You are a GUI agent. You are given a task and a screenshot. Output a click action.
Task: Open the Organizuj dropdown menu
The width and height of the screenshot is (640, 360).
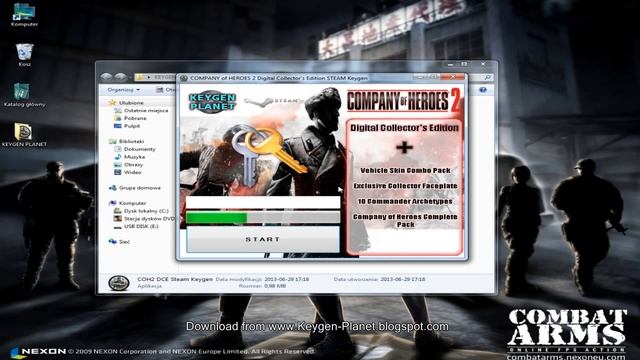[124, 89]
